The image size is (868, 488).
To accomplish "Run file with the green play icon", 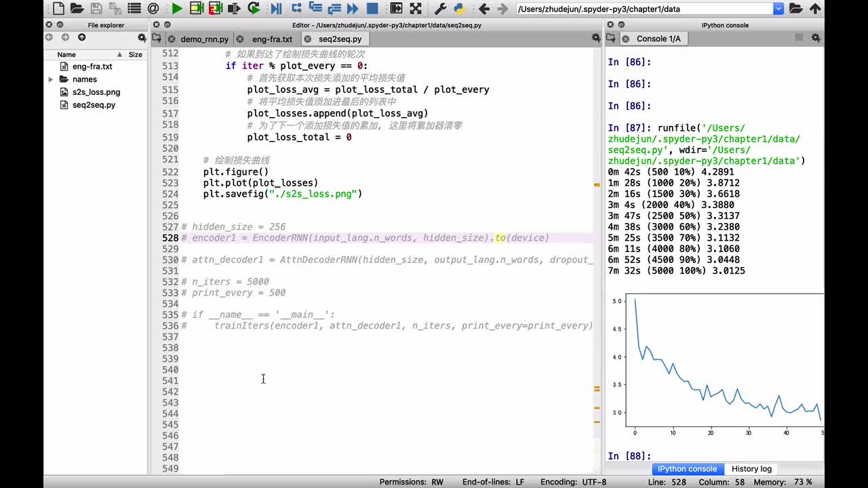I will [177, 9].
